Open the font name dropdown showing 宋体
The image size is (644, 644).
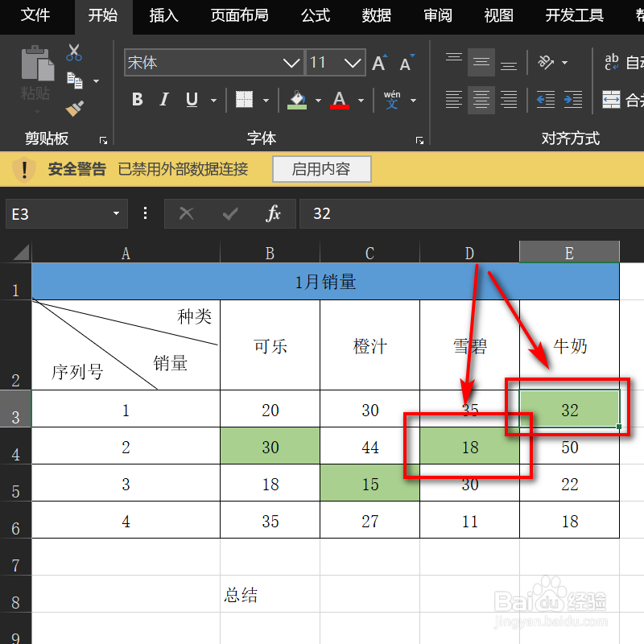291,63
